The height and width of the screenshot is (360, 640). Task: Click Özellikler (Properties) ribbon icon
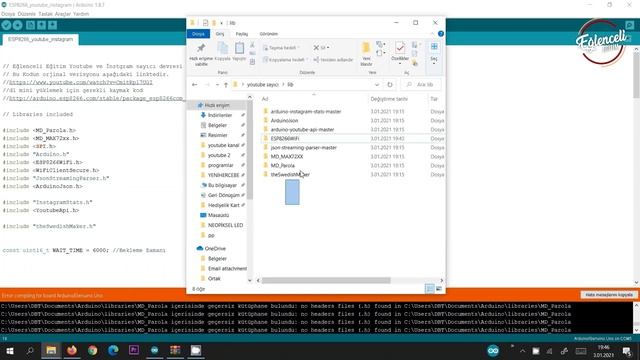400,52
